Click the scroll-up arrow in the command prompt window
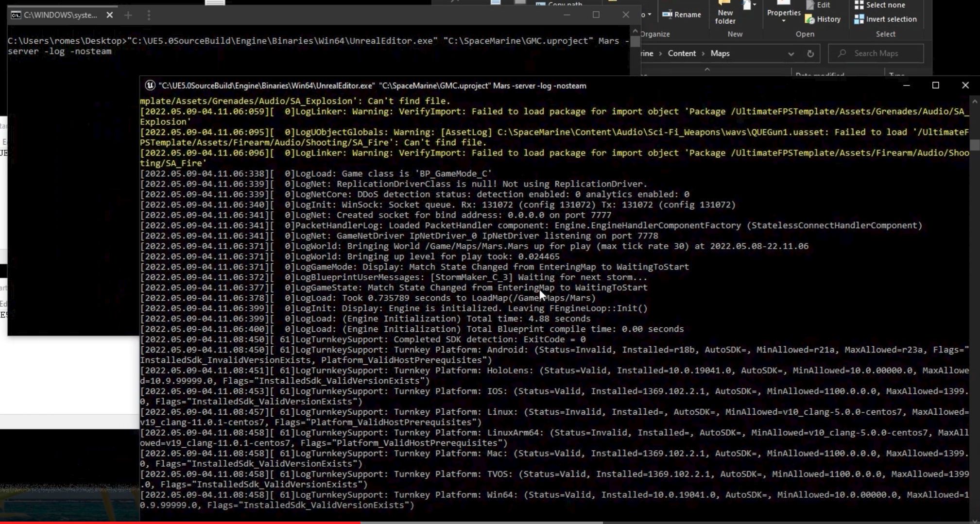This screenshot has height=524, width=980. (x=635, y=31)
